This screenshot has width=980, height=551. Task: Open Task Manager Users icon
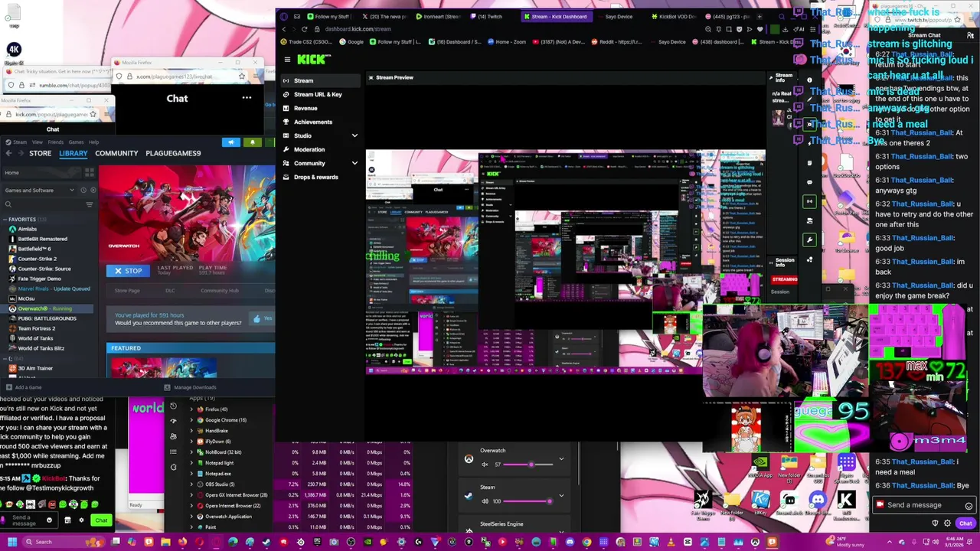pos(173,436)
